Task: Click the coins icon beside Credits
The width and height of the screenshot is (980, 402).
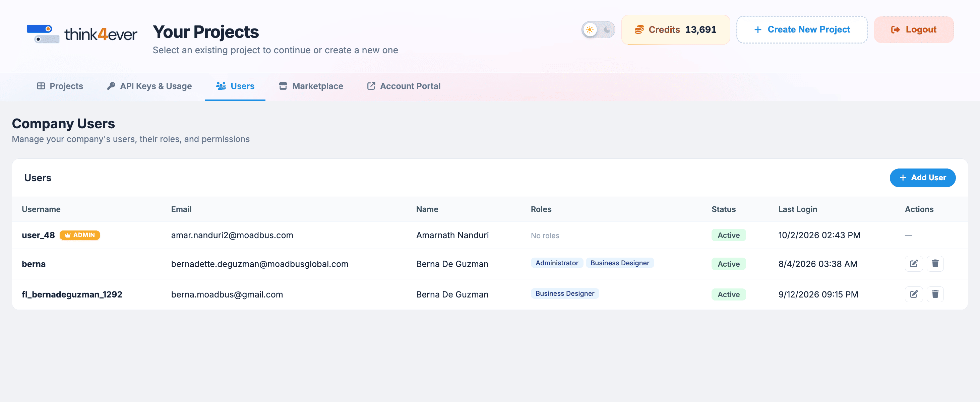Action: click(639, 30)
